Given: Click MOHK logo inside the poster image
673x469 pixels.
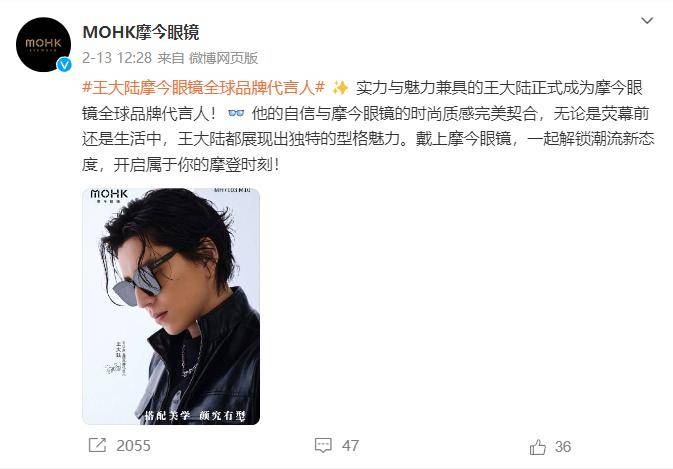Looking at the screenshot, I should [x=109, y=195].
